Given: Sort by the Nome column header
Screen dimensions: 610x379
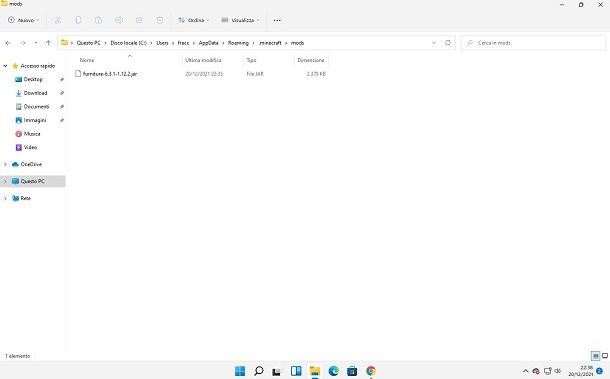Looking at the screenshot, I should 87,60.
